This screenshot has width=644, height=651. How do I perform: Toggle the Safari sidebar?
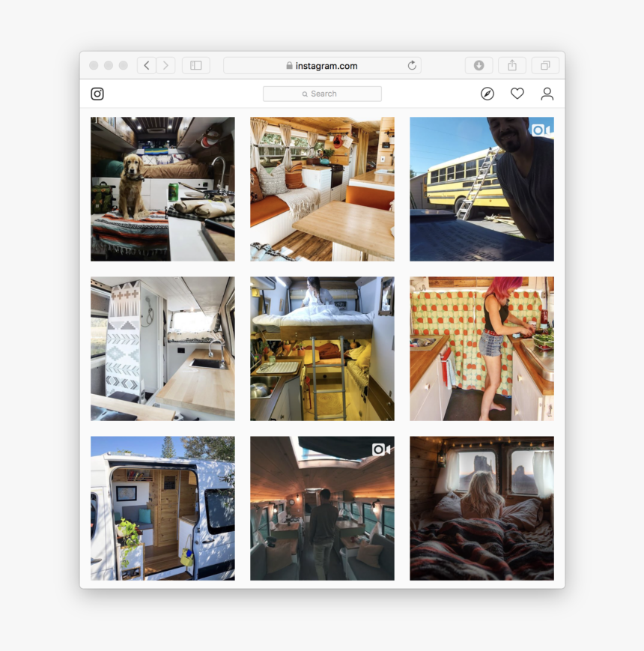(196, 66)
